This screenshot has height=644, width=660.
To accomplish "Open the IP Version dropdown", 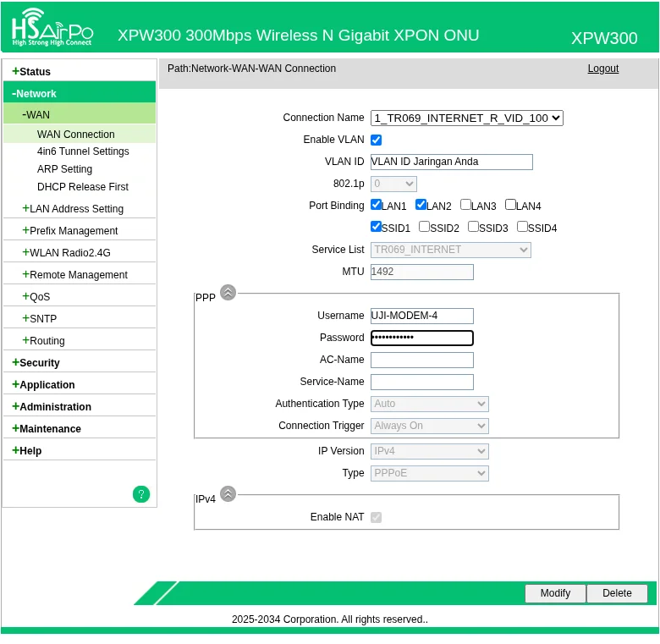I will pyautogui.click(x=429, y=451).
